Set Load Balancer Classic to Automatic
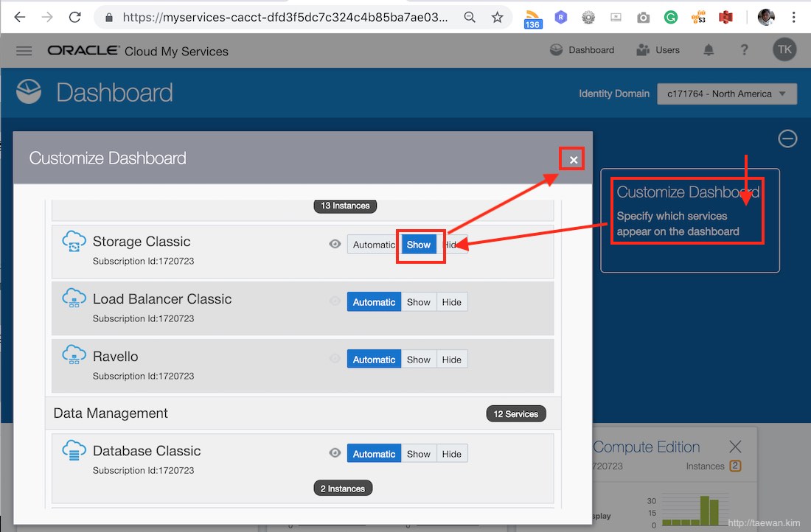 [374, 302]
